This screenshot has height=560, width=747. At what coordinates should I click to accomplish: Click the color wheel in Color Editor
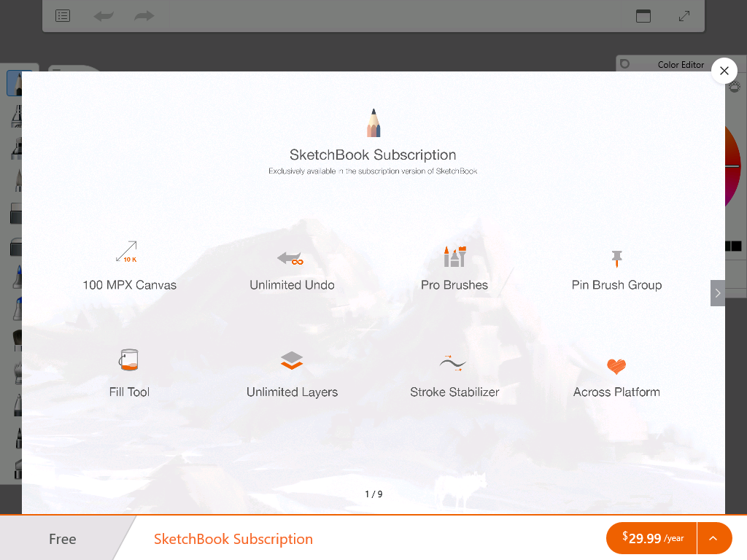pos(732,167)
